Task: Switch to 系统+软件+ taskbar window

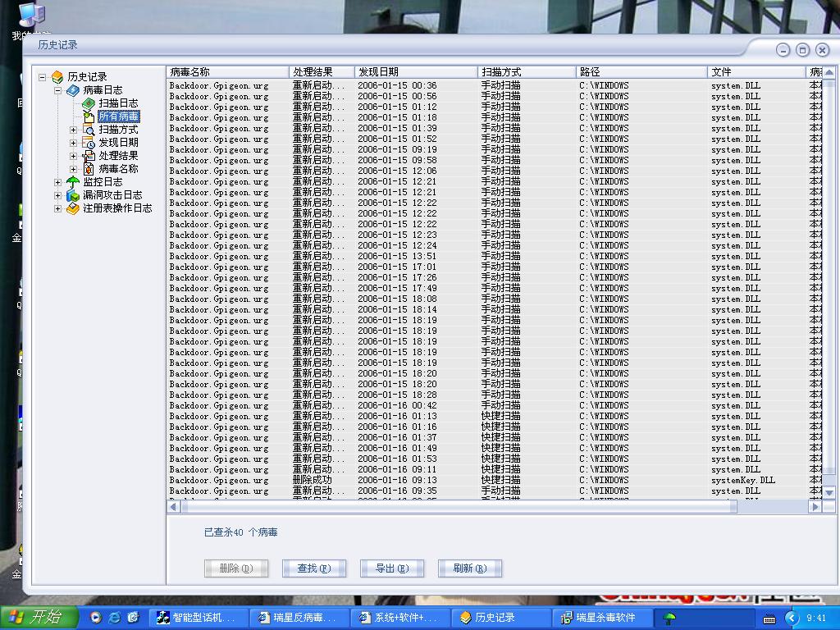Action: [x=400, y=618]
